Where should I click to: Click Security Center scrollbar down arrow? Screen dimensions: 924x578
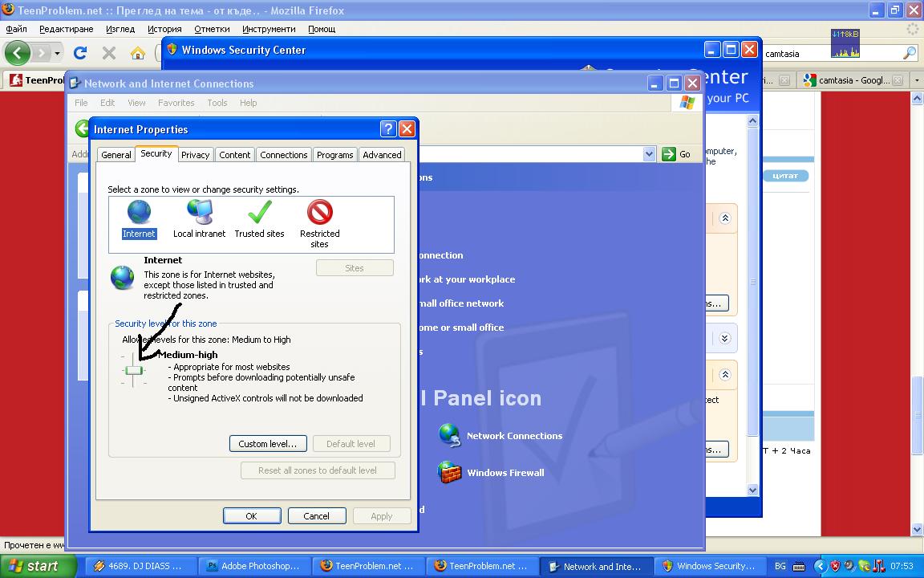[752, 490]
